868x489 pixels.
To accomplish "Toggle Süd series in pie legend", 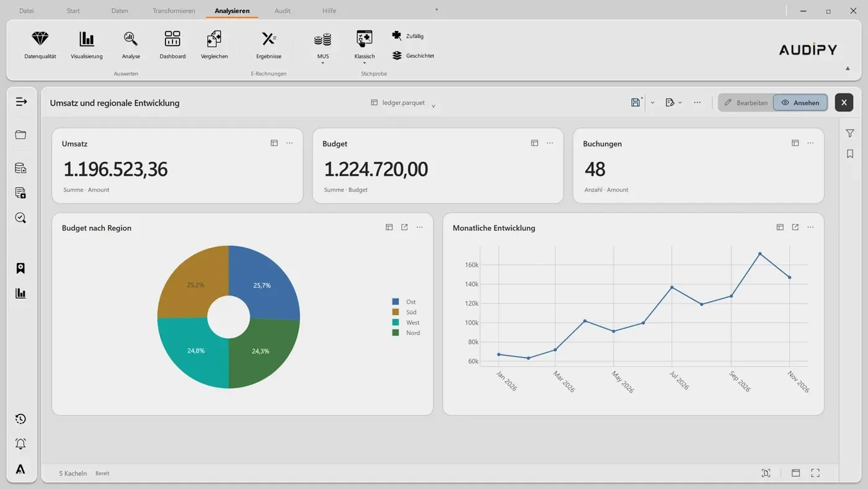I will tap(404, 312).
